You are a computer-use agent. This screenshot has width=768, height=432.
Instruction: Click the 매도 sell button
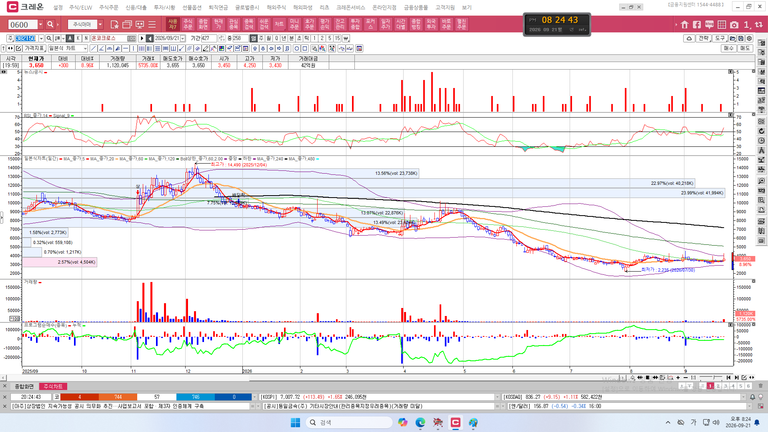click(x=744, y=48)
